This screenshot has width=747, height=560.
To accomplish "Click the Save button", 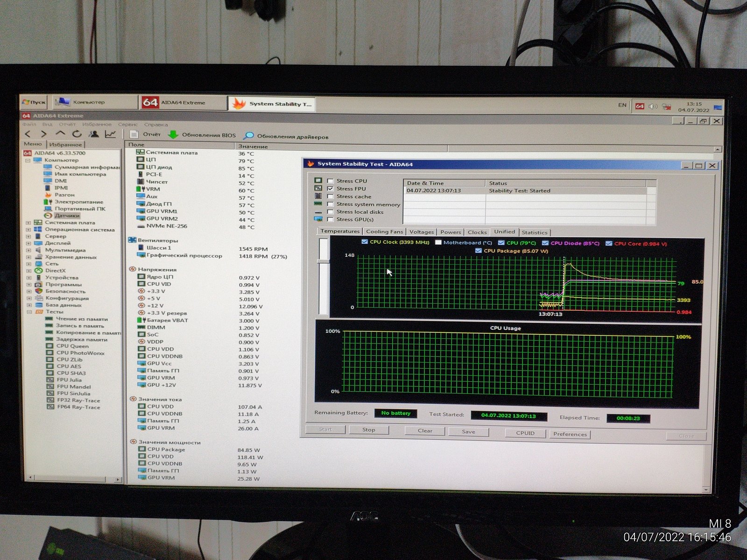I will (x=469, y=432).
